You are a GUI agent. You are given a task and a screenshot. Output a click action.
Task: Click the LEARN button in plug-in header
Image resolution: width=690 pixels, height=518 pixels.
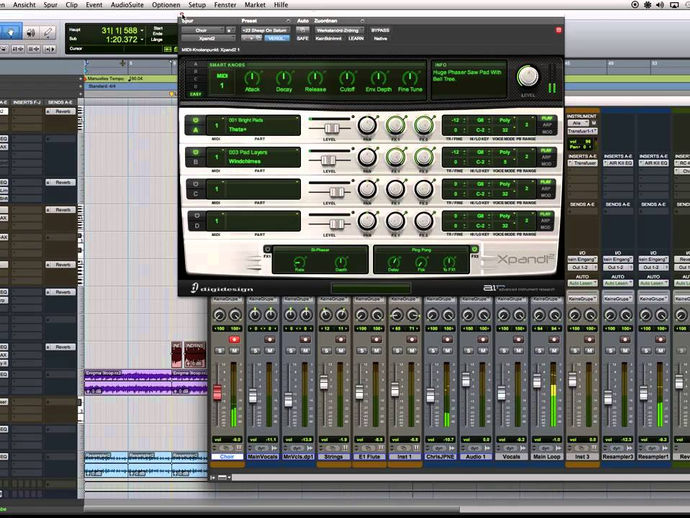coord(356,38)
